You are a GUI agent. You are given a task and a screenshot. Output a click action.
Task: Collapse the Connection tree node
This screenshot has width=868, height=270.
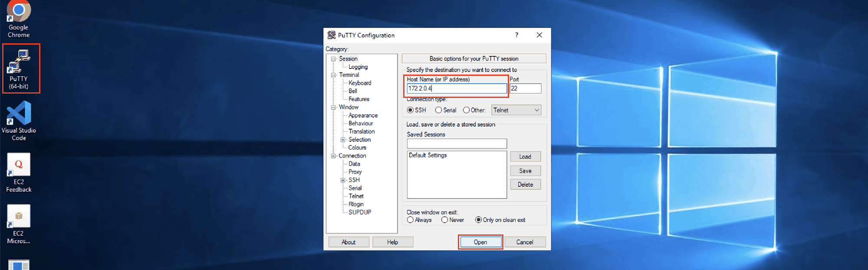point(333,156)
